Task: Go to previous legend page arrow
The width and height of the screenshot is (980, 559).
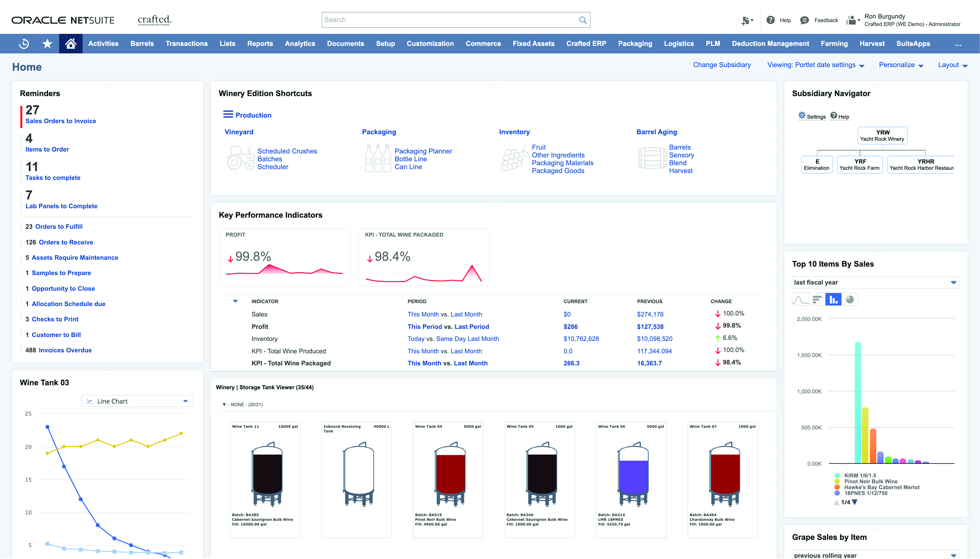Action: (x=836, y=502)
